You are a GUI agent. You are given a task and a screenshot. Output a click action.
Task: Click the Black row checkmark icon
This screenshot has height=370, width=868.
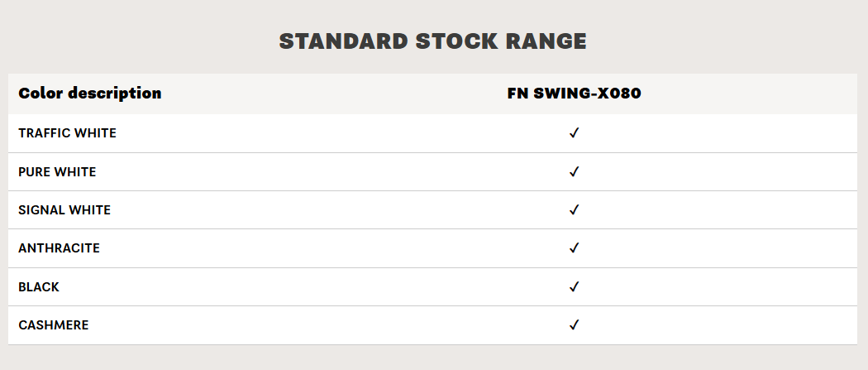(x=574, y=287)
